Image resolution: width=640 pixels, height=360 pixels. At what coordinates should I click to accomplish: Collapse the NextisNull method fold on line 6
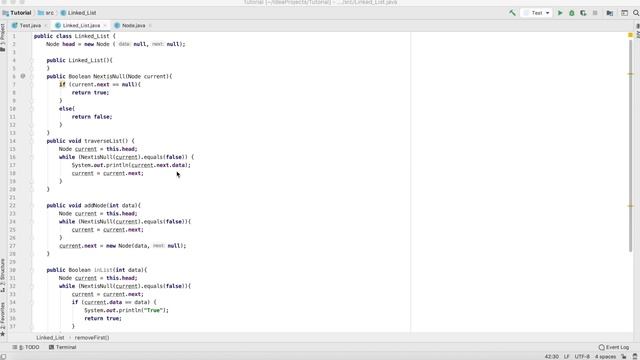pyautogui.click(x=31, y=76)
